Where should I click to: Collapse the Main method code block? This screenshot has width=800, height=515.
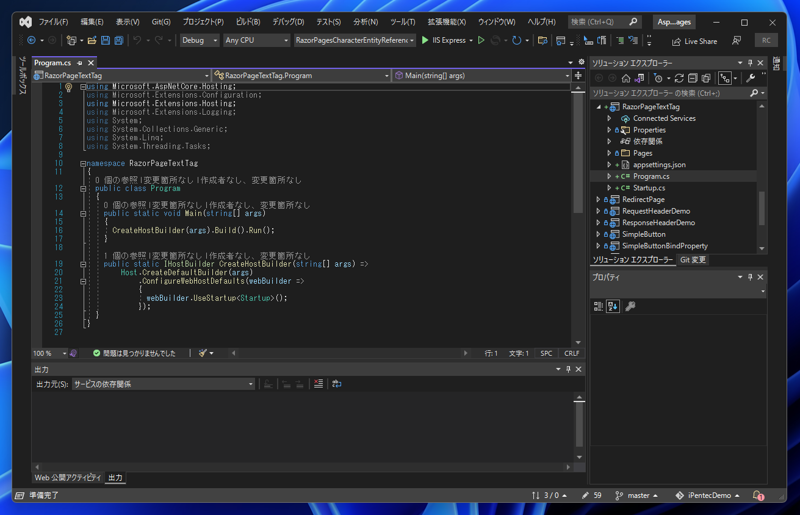click(83, 214)
